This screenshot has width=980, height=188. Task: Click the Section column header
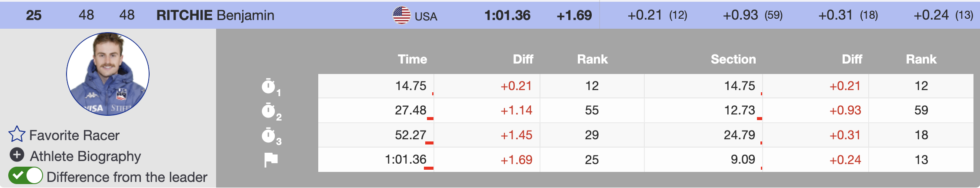[x=733, y=59]
